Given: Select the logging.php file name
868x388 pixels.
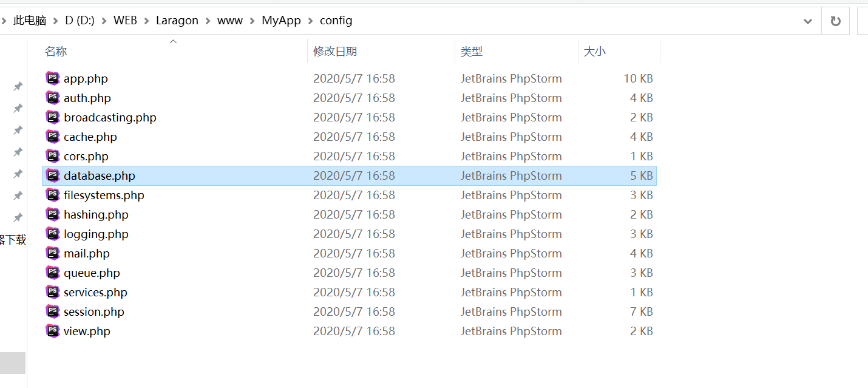Looking at the screenshot, I should pyautogui.click(x=96, y=234).
